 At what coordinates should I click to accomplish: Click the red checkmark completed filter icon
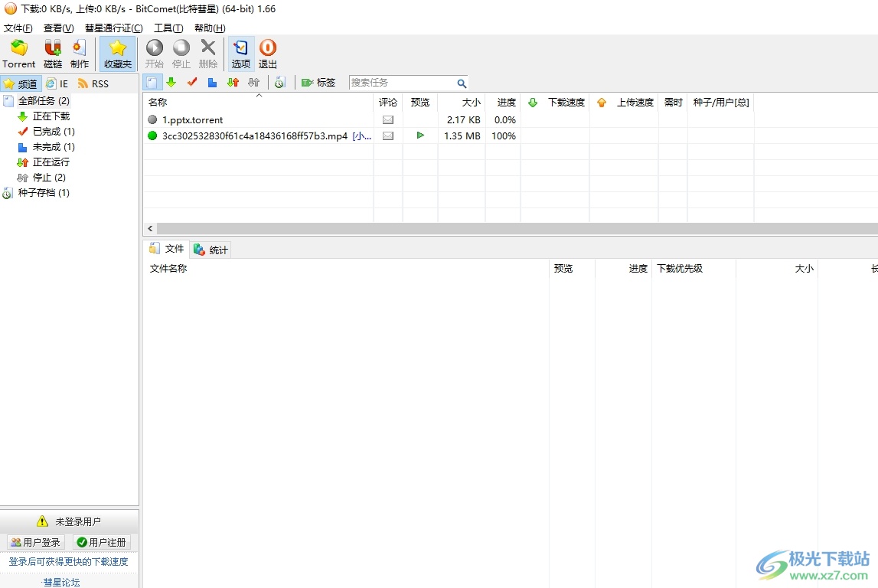pyautogui.click(x=192, y=83)
